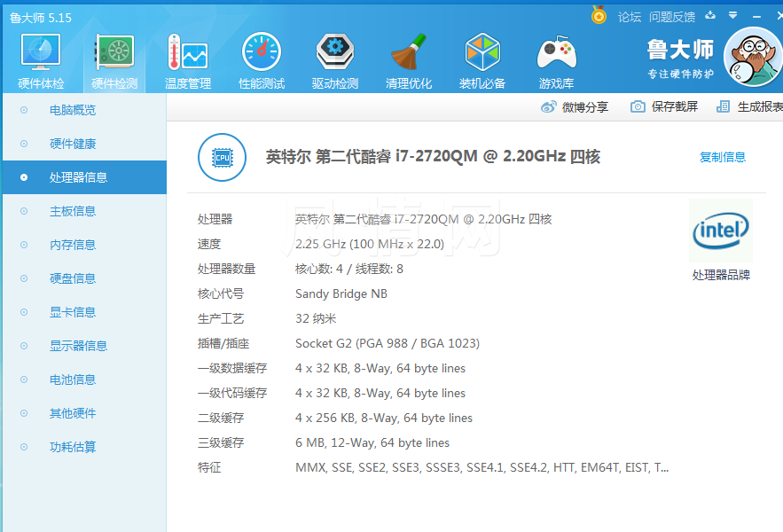Click 保存截屏 save screenshot
783x532 pixels.
(x=664, y=106)
